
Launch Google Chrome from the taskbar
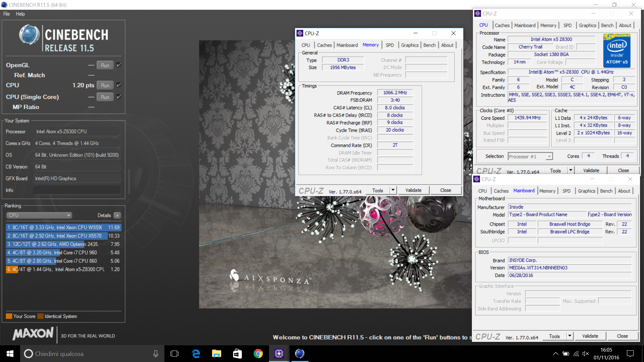(x=258, y=354)
